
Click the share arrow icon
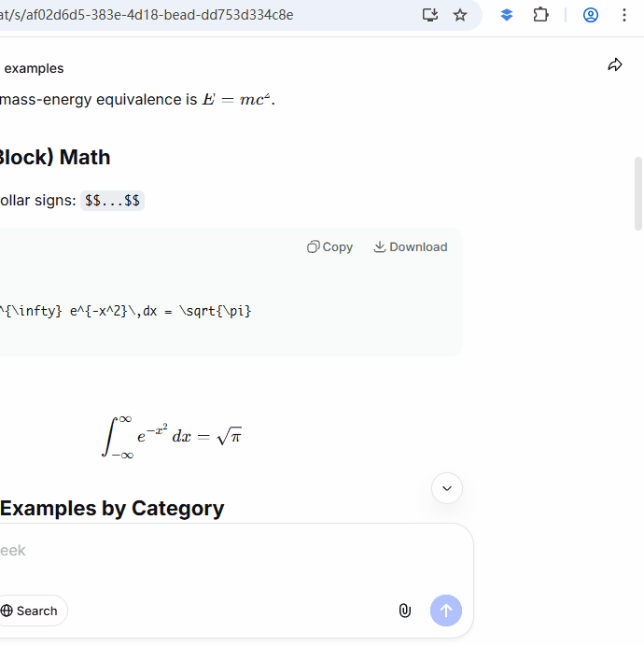pyautogui.click(x=615, y=65)
